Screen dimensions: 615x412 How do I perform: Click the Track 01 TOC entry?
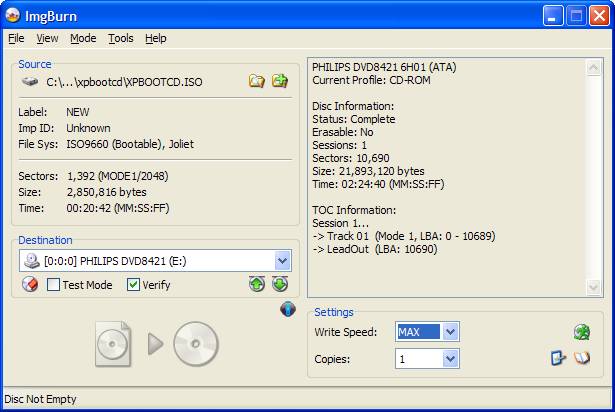pos(404,236)
